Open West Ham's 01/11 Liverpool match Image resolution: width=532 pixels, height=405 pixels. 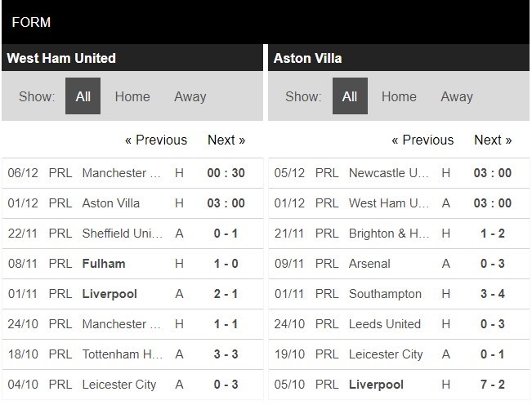110,294
